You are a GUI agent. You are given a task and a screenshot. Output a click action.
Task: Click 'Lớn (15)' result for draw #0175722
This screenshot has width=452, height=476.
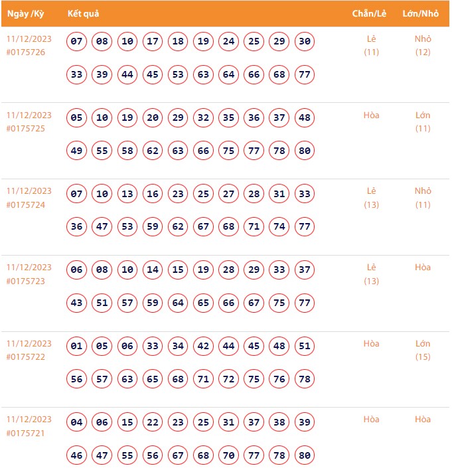click(423, 350)
